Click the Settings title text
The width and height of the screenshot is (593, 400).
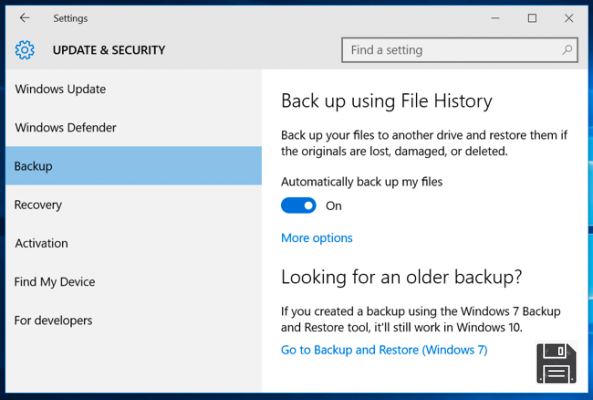click(x=70, y=18)
